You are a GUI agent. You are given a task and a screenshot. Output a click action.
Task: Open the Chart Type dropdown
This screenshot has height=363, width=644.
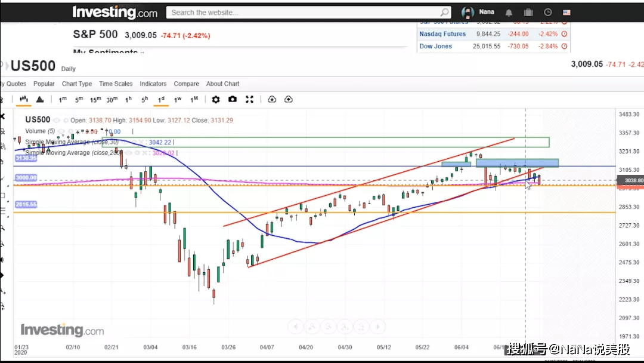[x=77, y=84]
